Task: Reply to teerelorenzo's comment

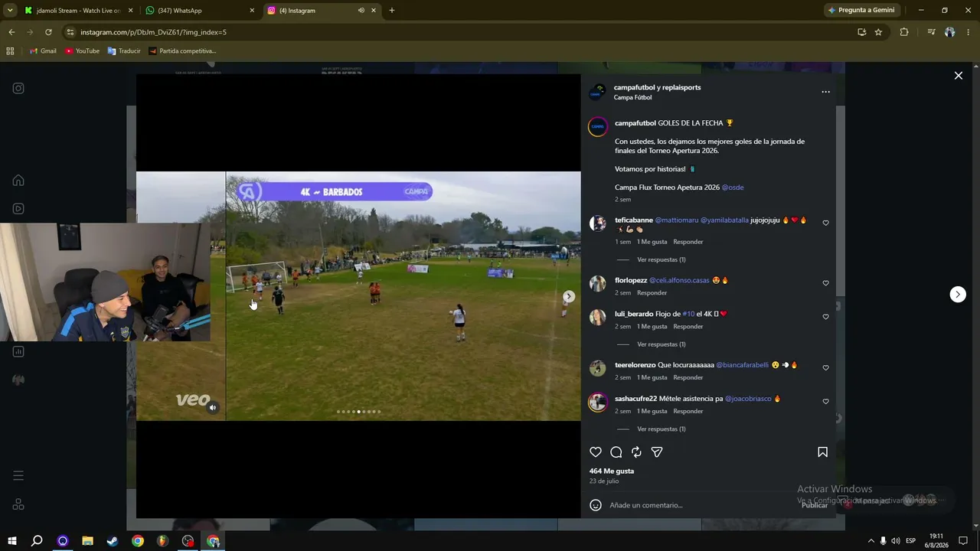Action: pos(688,377)
